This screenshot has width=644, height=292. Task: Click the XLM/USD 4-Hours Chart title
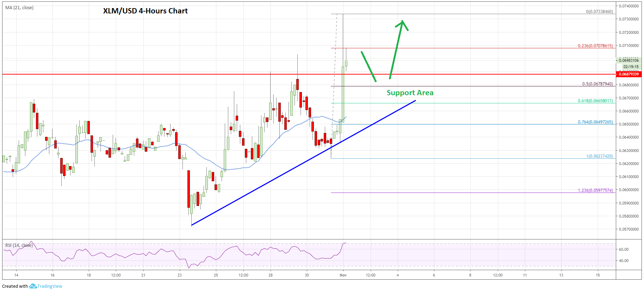point(145,11)
